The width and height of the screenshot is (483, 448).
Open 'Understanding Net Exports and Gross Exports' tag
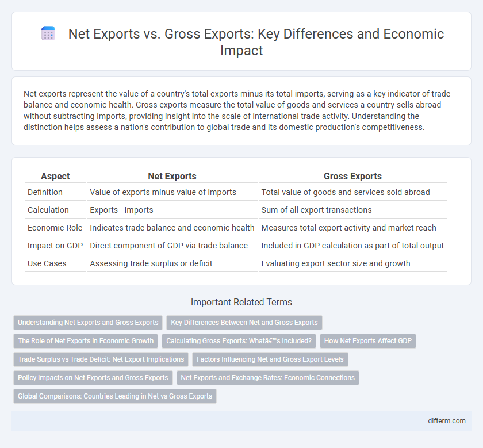(88, 322)
